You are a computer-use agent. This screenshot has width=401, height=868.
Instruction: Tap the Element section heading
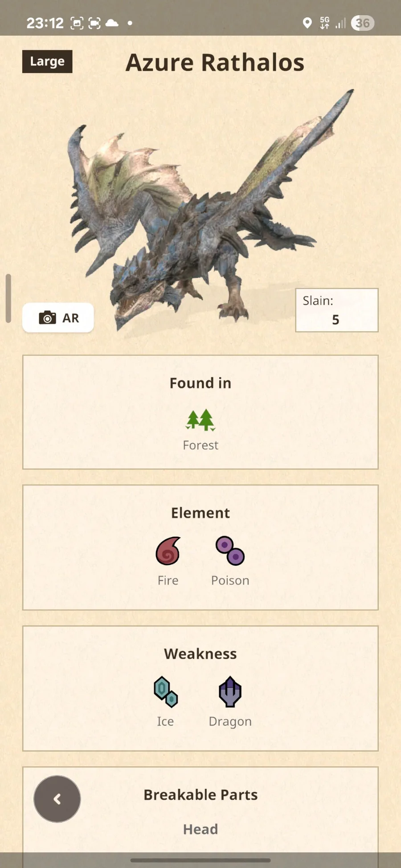[200, 513]
